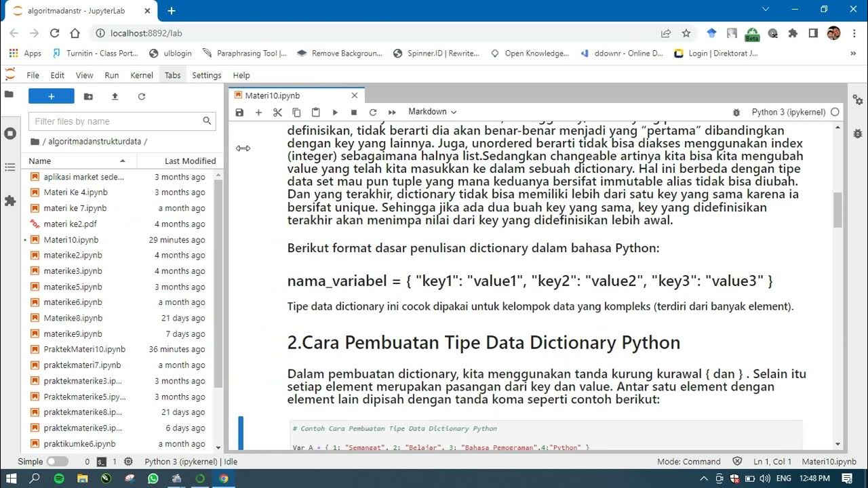Reload the browser page

click(55, 33)
